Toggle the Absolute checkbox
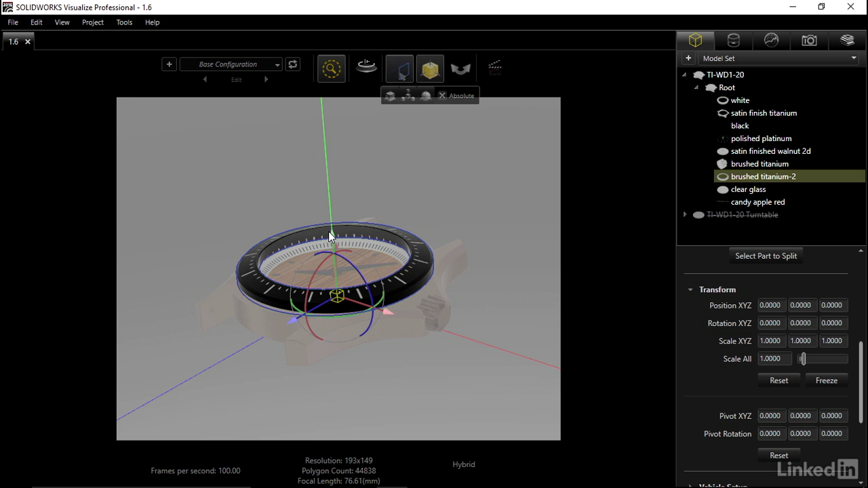Image resolution: width=868 pixels, height=488 pixels. coord(443,96)
